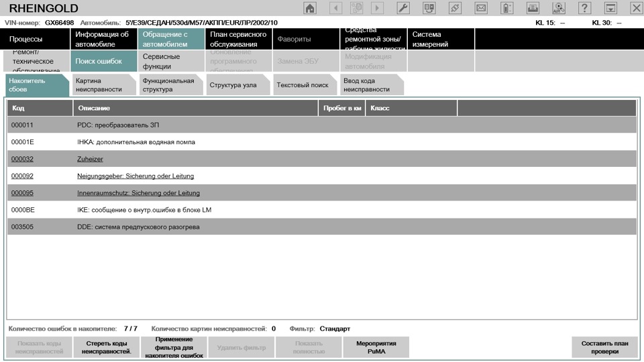
Task: Open Сервисные функции submenu
Action: 171,61
